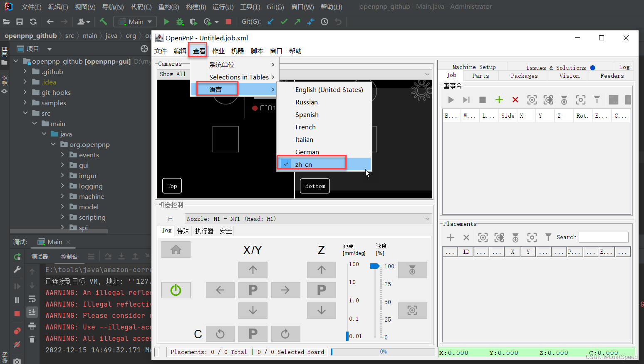Open the Issues & Solutions tab
The width and height of the screenshot is (644, 364).
pyautogui.click(x=560, y=67)
